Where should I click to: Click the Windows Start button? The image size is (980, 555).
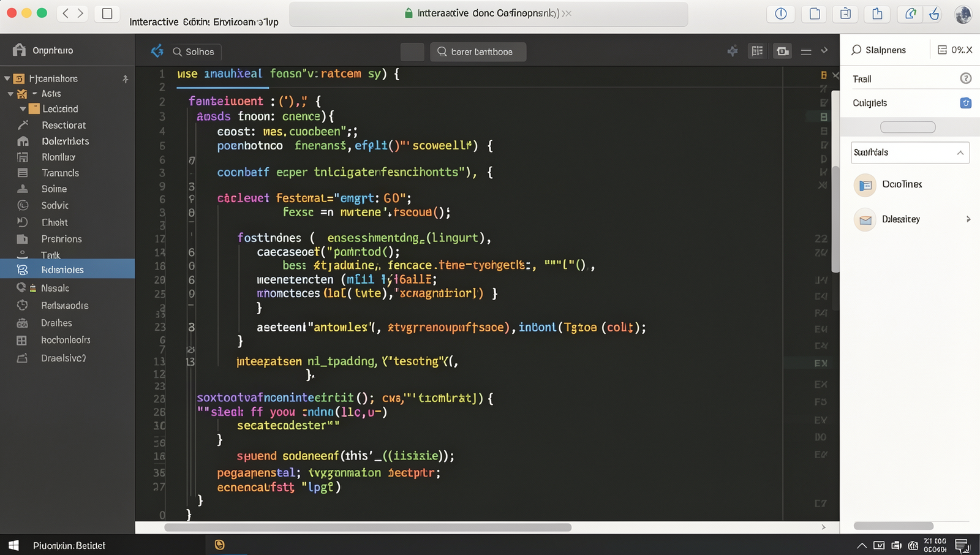13,545
